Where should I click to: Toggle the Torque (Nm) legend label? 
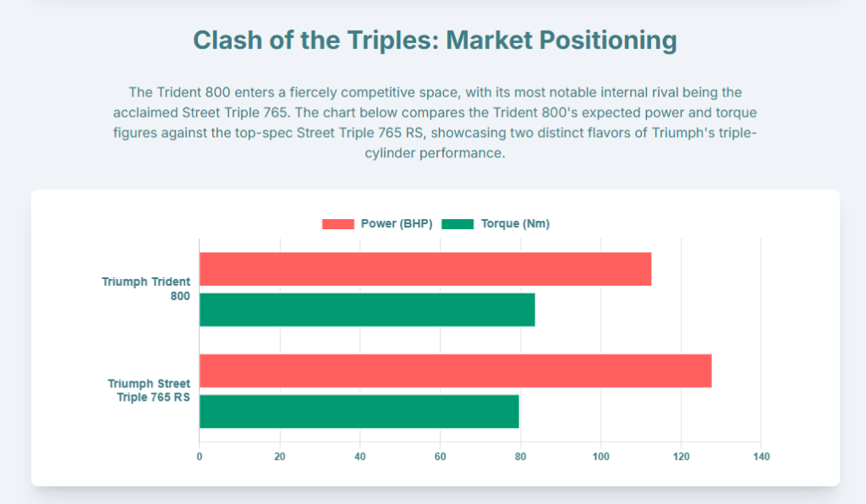tap(515, 224)
